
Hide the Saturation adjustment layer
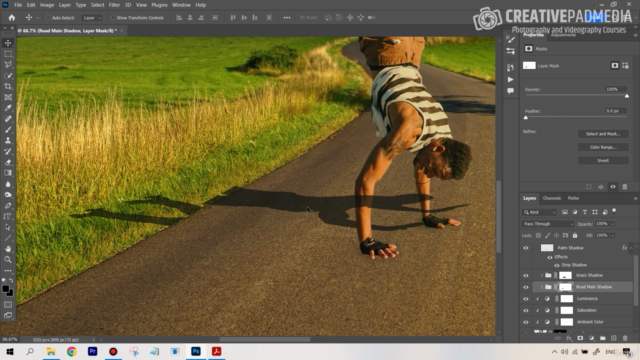coord(526,311)
